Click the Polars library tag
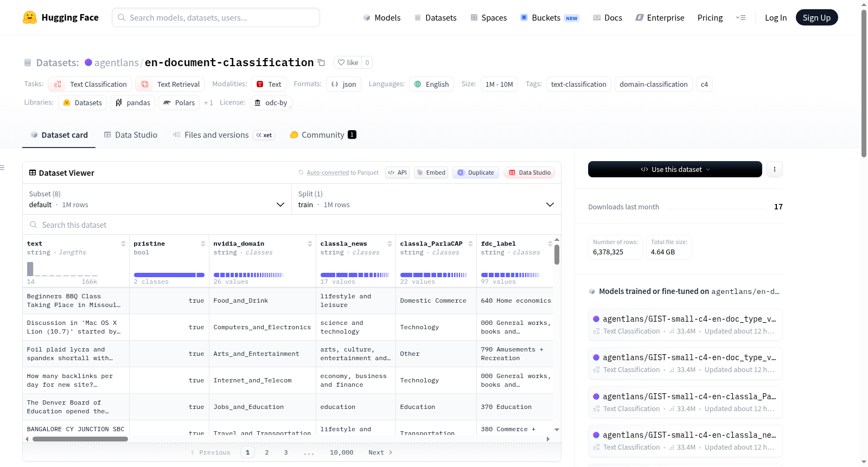Viewport: 868px width, 467px height. [x=179, y=103]
